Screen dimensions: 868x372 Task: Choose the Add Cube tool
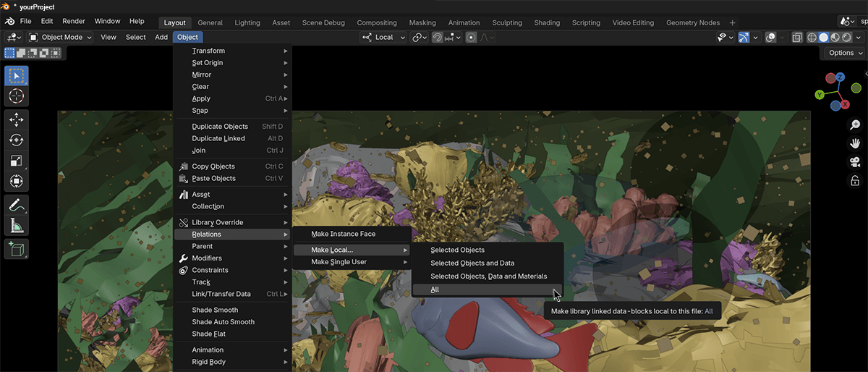pyautogui.click(x=17, y=250)
